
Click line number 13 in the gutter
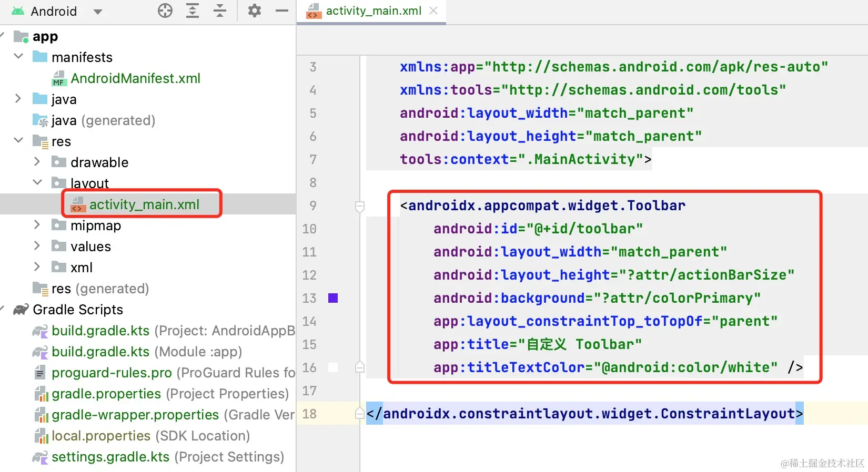pos(309,298)
